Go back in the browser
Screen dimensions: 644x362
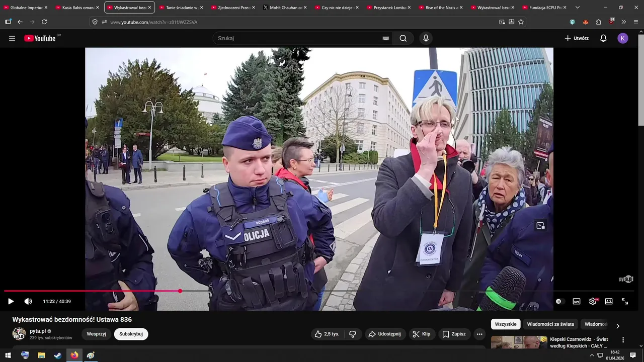(x=20, y=22)
